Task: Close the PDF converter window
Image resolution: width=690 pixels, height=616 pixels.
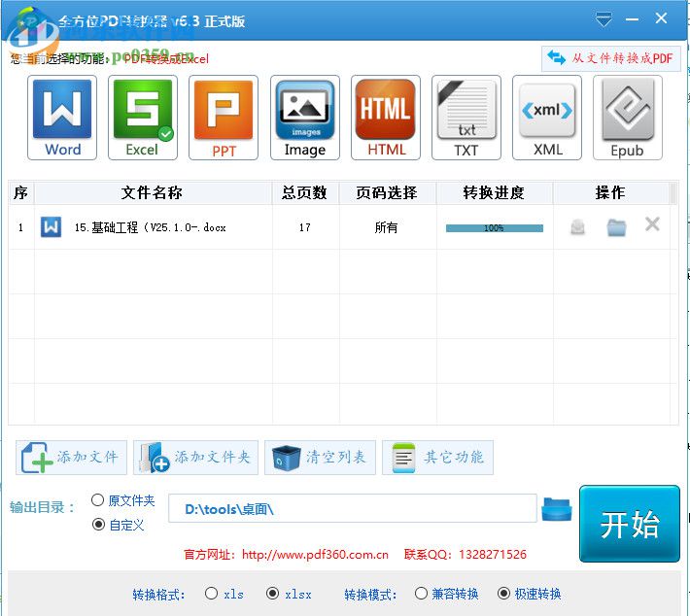Action: pyautogui.click(x=661, y=18)
